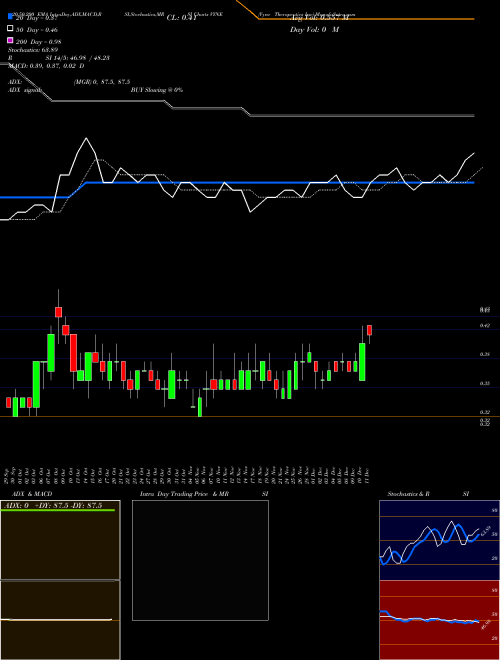This screenshot has width=500, height=660.
Task: Click the 'Stochastics: 63.89' readout
Action: 33,50
